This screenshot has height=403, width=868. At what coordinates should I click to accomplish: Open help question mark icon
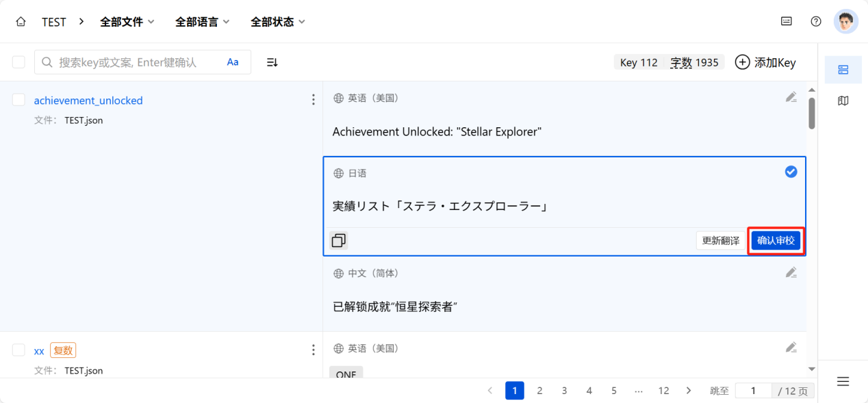coord(816,21)
